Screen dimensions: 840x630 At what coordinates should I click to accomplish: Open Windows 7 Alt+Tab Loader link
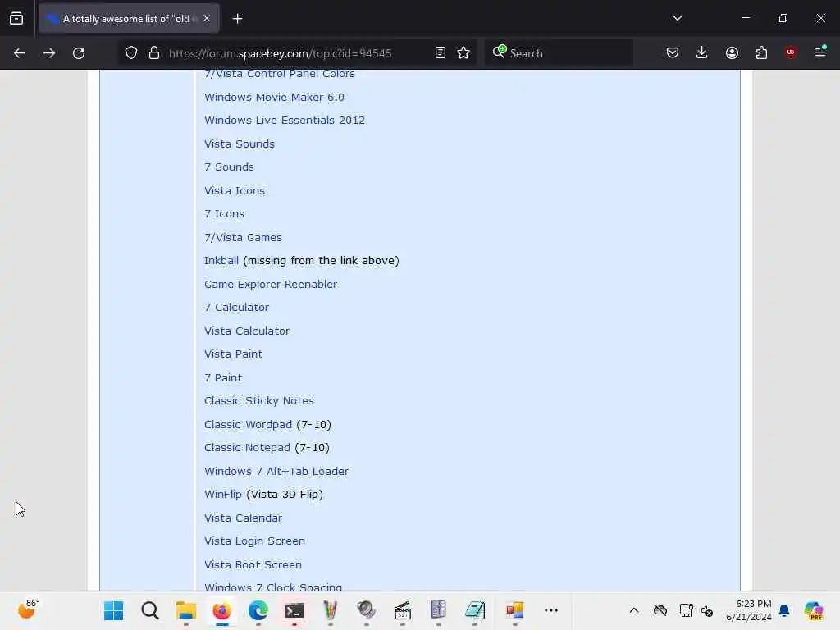tap(276, 471)
